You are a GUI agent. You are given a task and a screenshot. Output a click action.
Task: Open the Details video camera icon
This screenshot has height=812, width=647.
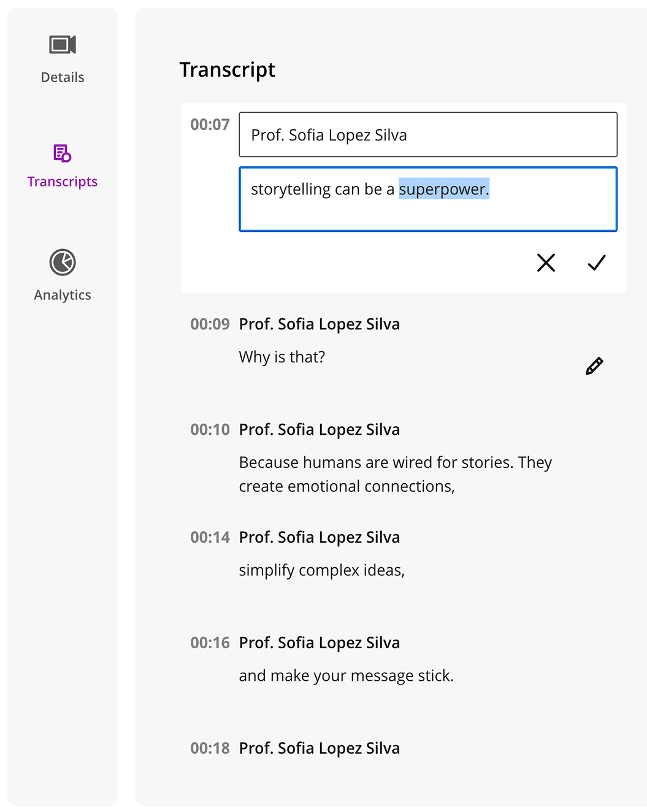click(x=63, y=45)
